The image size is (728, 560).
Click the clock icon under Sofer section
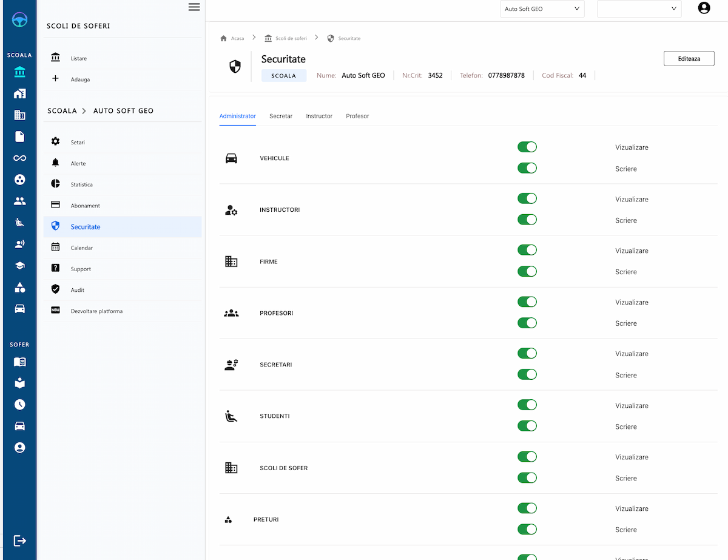coord(19,405)
